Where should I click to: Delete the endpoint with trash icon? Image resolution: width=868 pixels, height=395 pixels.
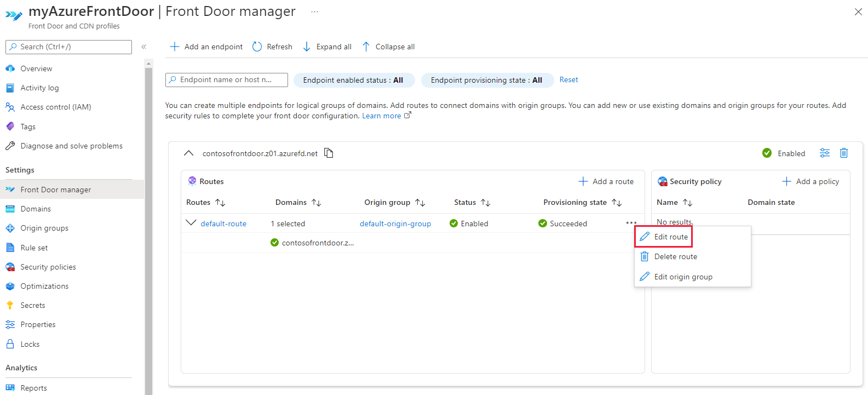[x=844, y=153]
